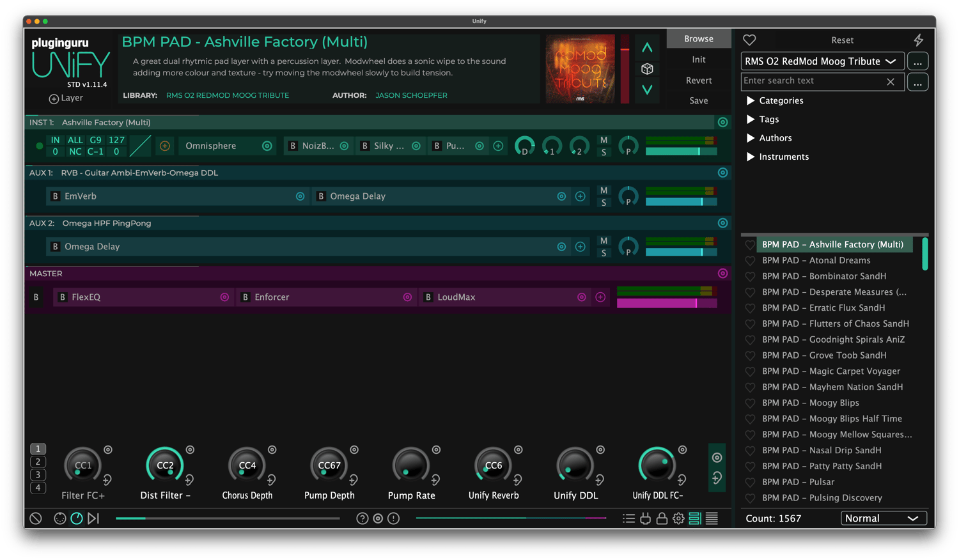Solo the INST 1 layer
959x560 pixels.
[604, 152]
